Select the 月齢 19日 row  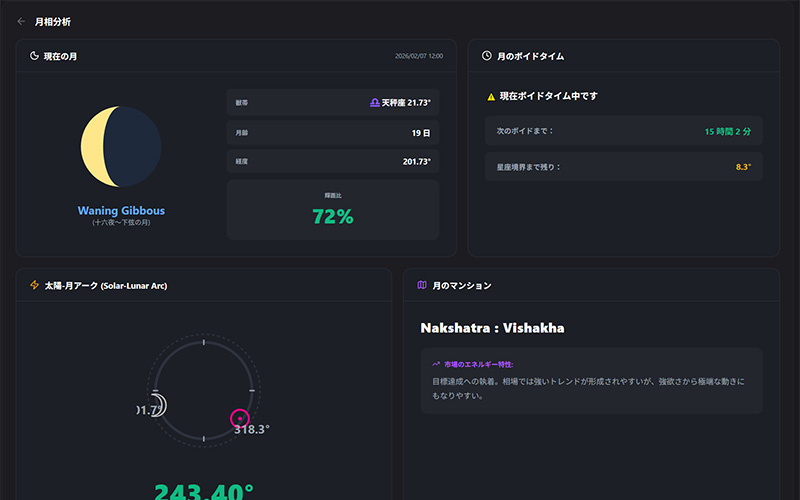pyautogui.click(x=332, y=132)
